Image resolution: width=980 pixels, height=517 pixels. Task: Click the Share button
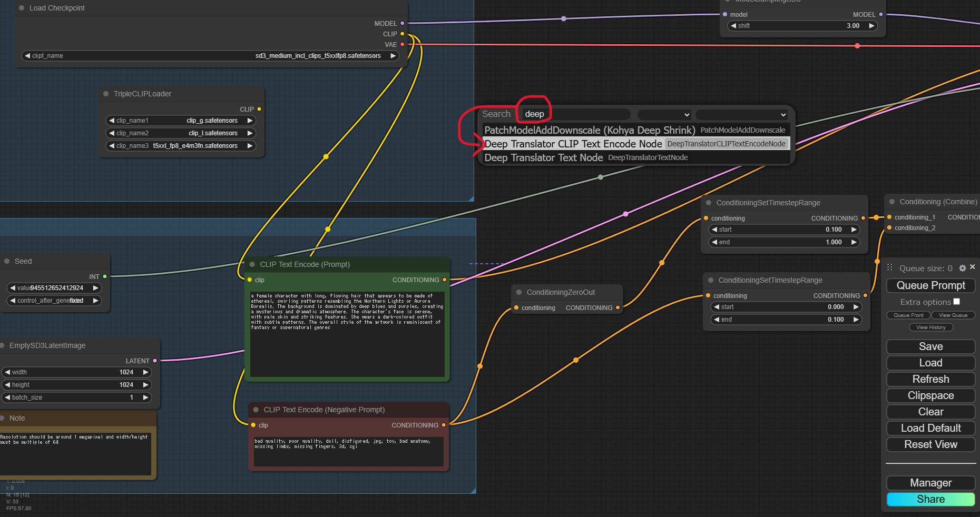[x=931, y=499]
